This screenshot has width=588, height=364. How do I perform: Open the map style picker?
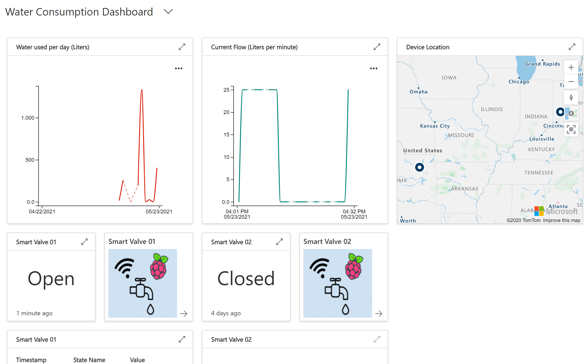[x=571, y=113]
